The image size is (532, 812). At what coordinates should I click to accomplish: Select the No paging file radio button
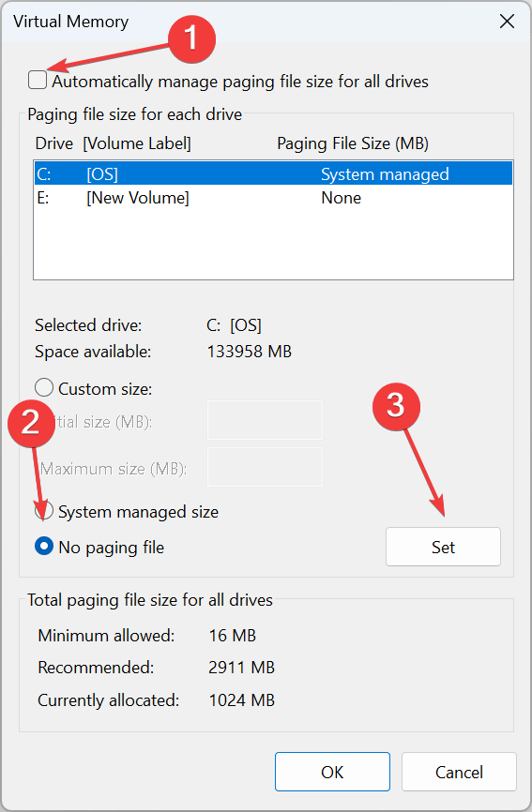coord(44,546)
